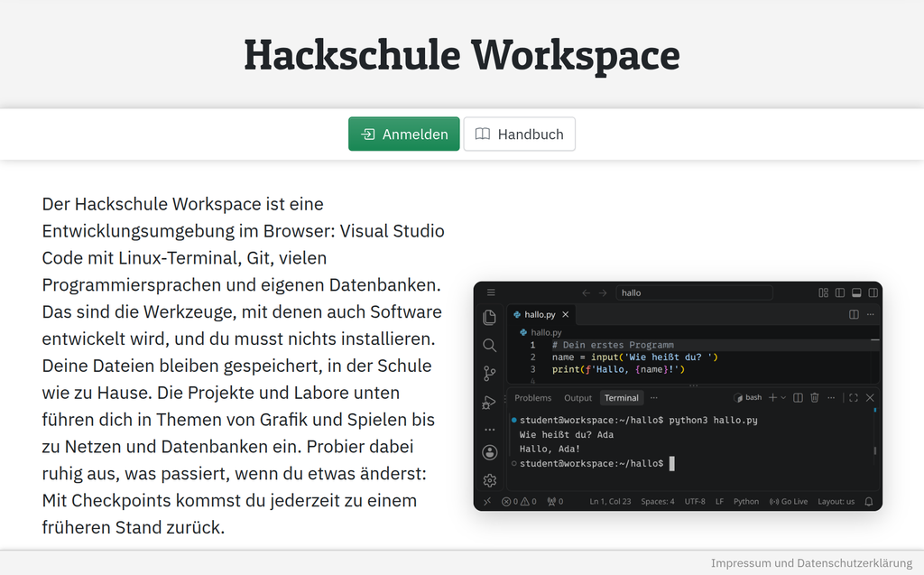The width and height of the screenshot is (924, 575).
Task: Kill terminal with the trash icon
Action: 815,397
